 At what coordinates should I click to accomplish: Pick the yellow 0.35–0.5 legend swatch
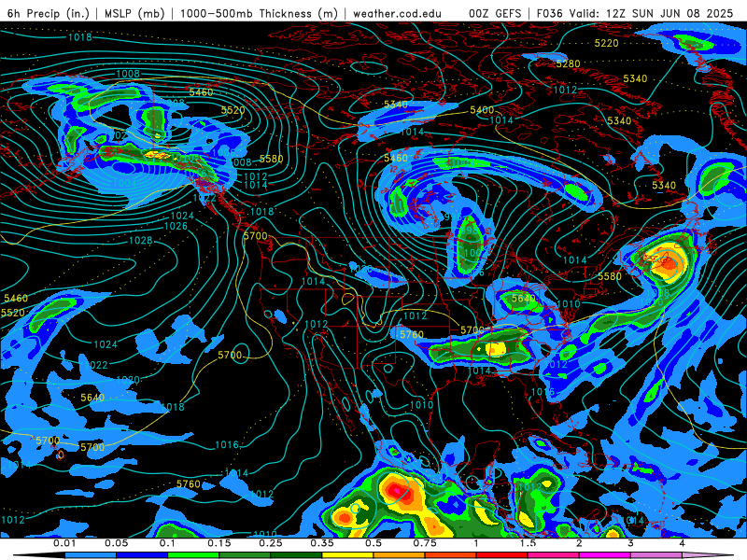(x=347, y=555)
